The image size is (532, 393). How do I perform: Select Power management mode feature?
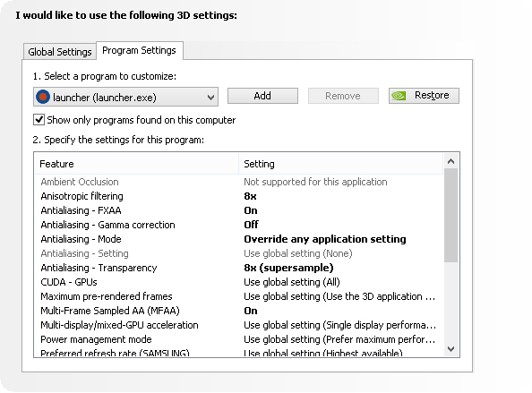click(x=96, y=339)
